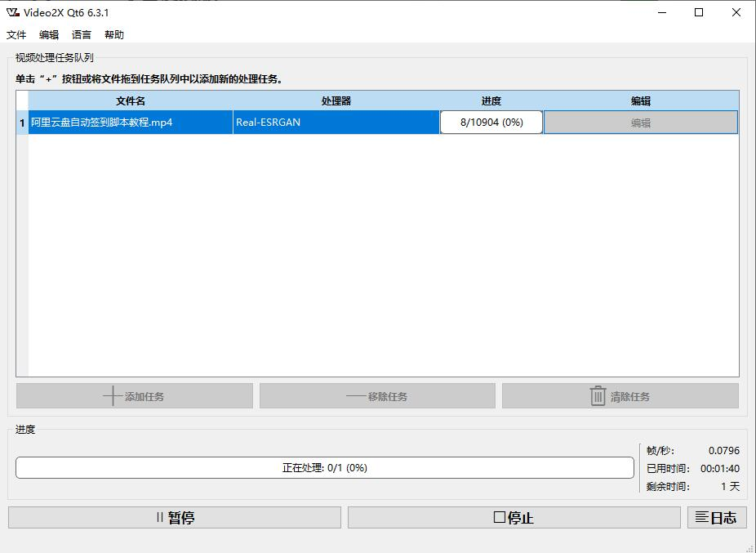This screenshot has height=553, width=756.
Task: Click the 编辑 button in task row
Action: (640, 123)
